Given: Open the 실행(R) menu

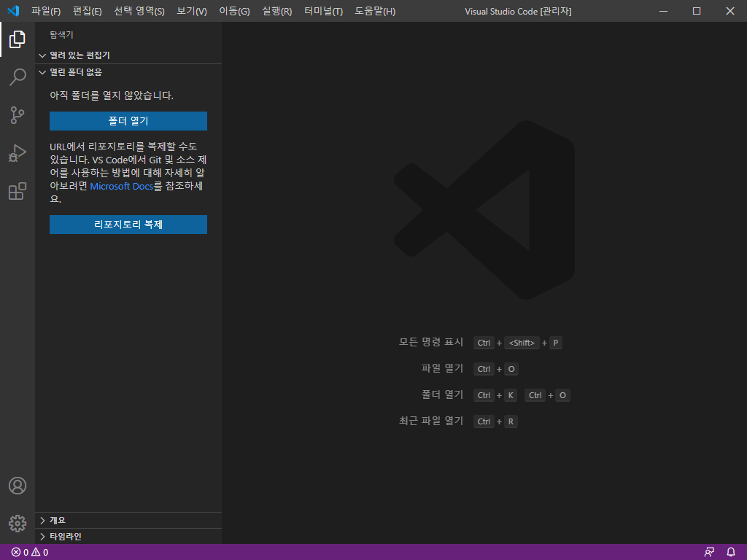Looking at the screenshot, I should (x=276, y=11).
